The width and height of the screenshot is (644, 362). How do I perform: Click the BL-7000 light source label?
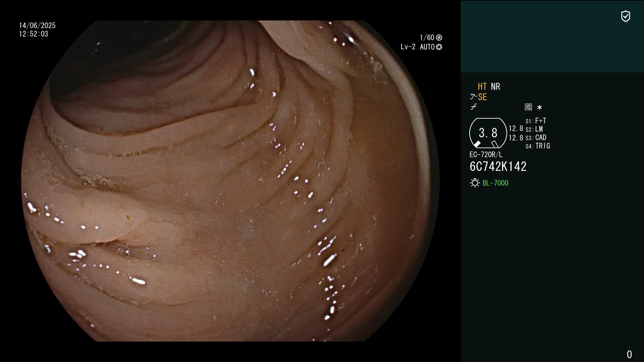495,183
